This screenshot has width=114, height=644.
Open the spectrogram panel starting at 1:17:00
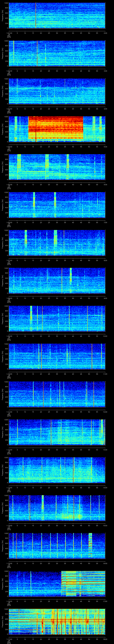pos(57,621)
